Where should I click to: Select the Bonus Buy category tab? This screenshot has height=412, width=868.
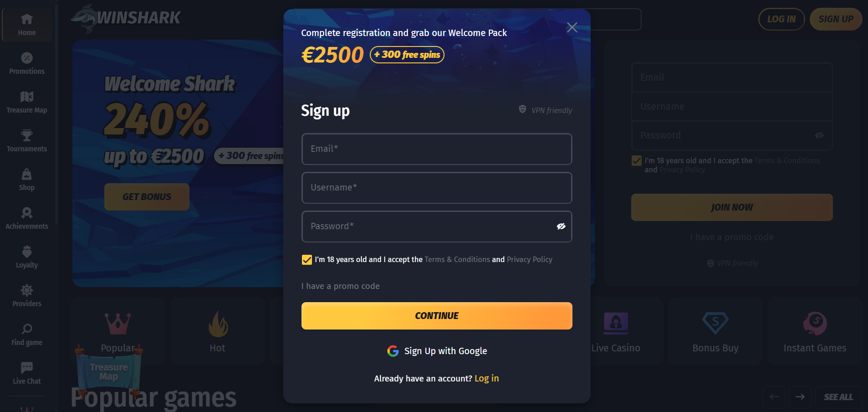pos(715,331)
